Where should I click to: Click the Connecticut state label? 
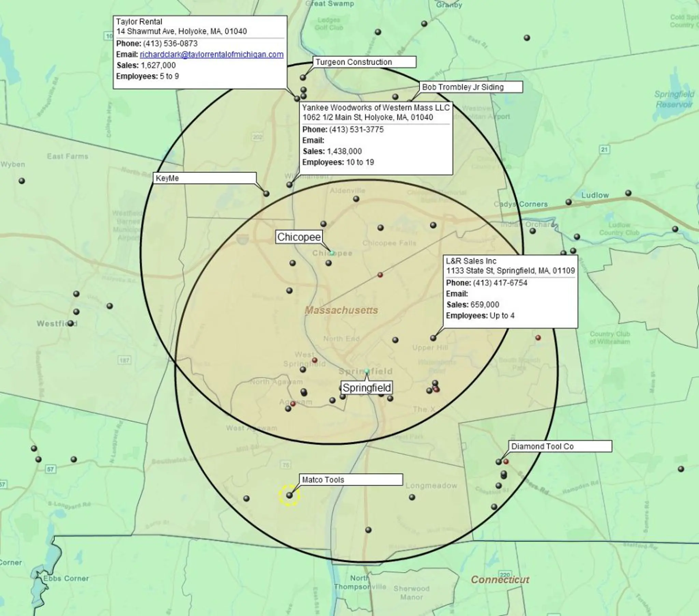(x=500, y=580)
